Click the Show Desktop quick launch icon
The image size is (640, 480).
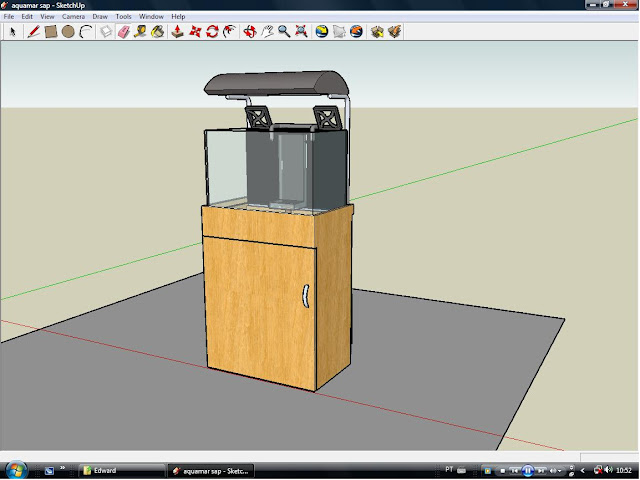(x=49, y=471)
